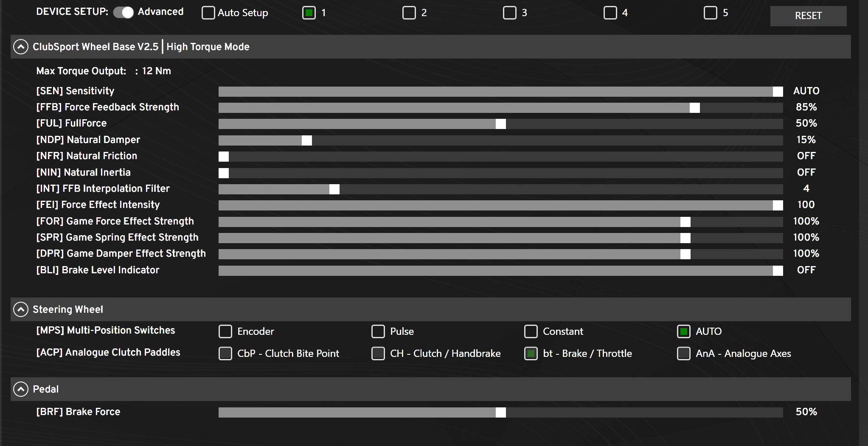Click the Natural Inertia slider handle

[x=224, y=173]
